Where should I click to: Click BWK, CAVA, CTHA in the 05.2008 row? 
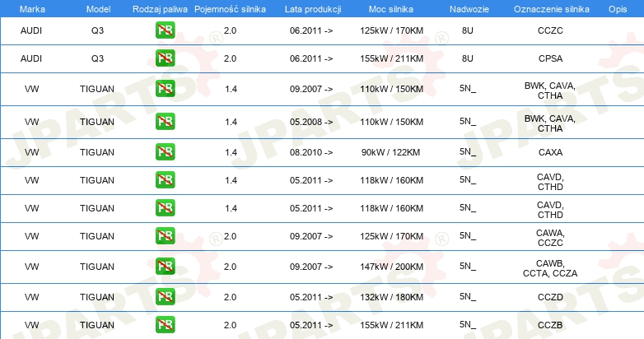pyautogui.click(x=550, y=123)
